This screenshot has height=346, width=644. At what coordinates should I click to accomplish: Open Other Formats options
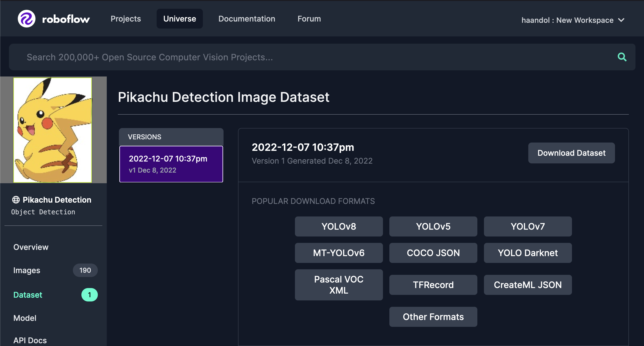click(433, 317)
